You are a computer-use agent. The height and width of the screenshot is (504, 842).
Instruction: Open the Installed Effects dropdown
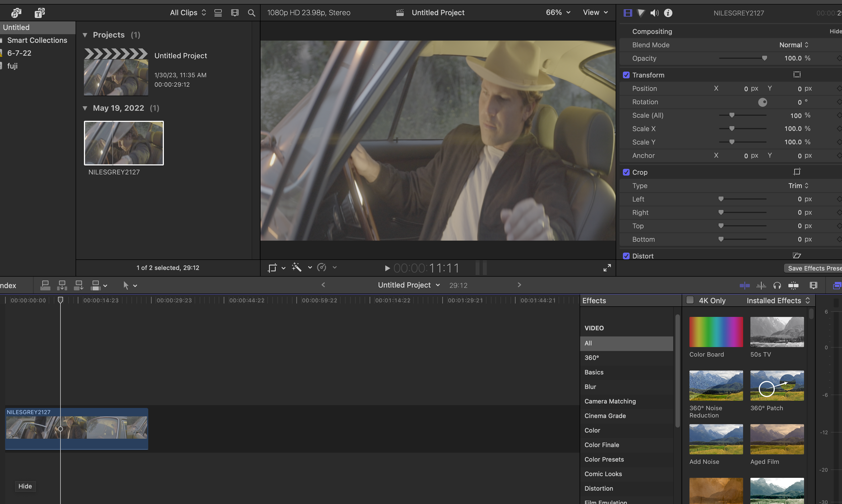(x=778, y=301)
